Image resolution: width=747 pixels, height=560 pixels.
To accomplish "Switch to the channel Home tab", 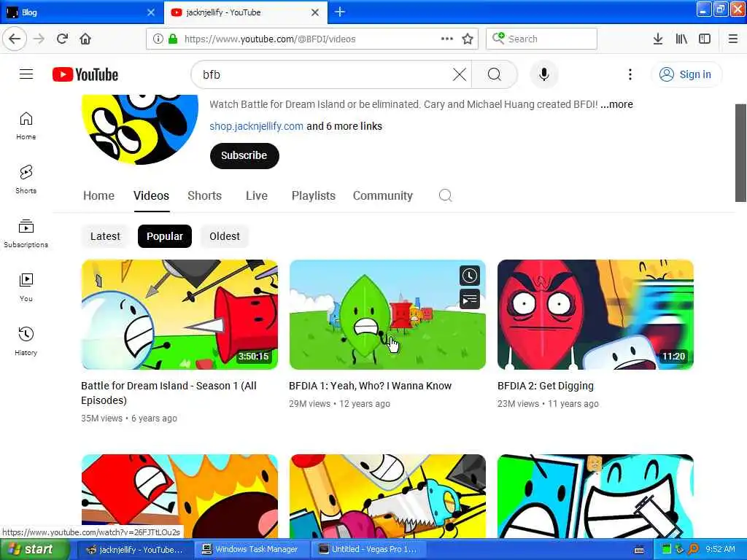I will click(98, 195).
